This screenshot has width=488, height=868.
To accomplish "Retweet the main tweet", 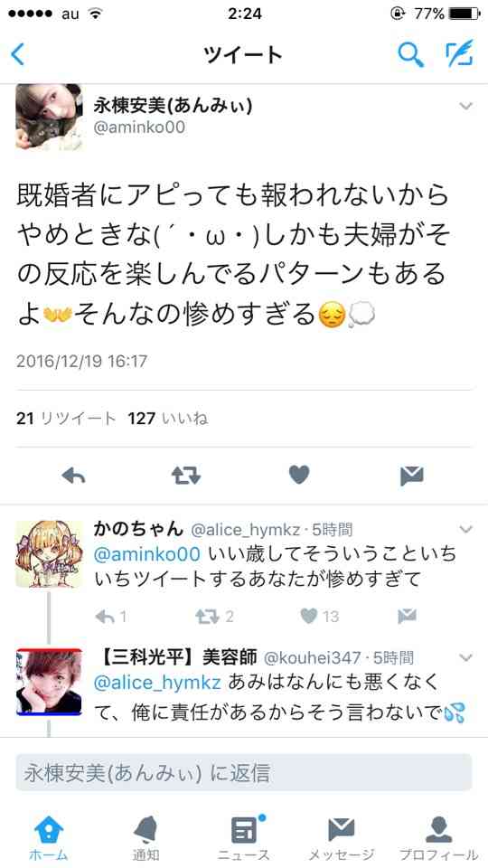I will (186, 476).
